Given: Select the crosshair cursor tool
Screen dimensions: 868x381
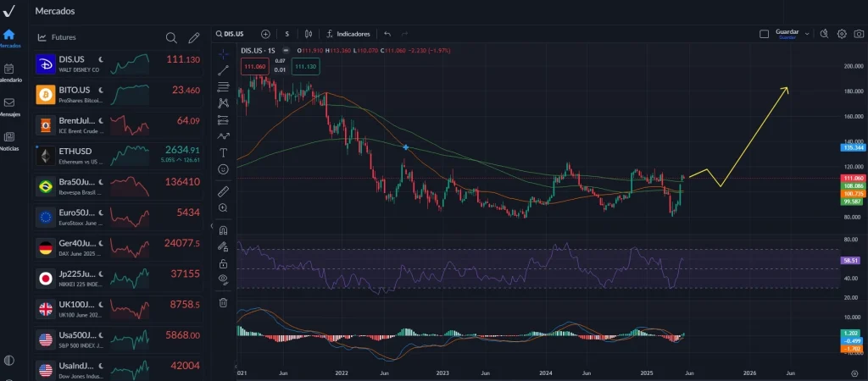Looking at the screenshot, I should [223, 53].
